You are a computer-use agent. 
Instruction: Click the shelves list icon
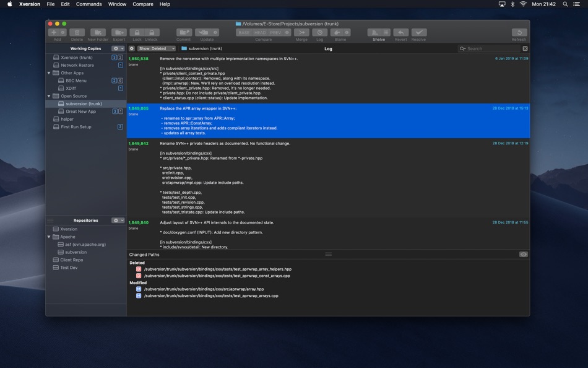[386, 32]
